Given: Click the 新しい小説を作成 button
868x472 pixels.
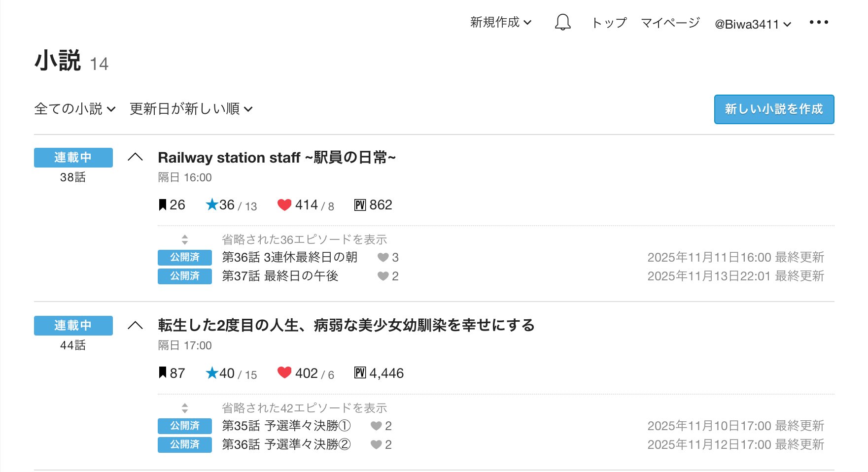Looking at the screenshot, I should pos(774,109).
